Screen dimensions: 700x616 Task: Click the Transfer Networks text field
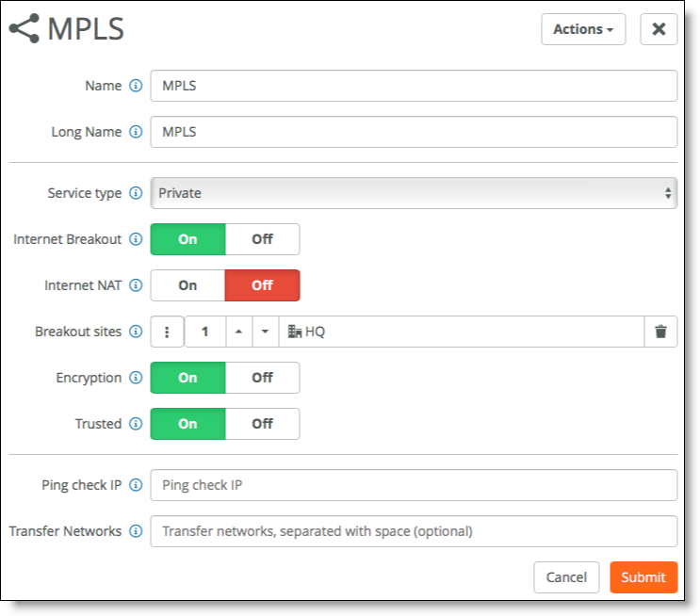pyautogui.click(x=414, y=531)
